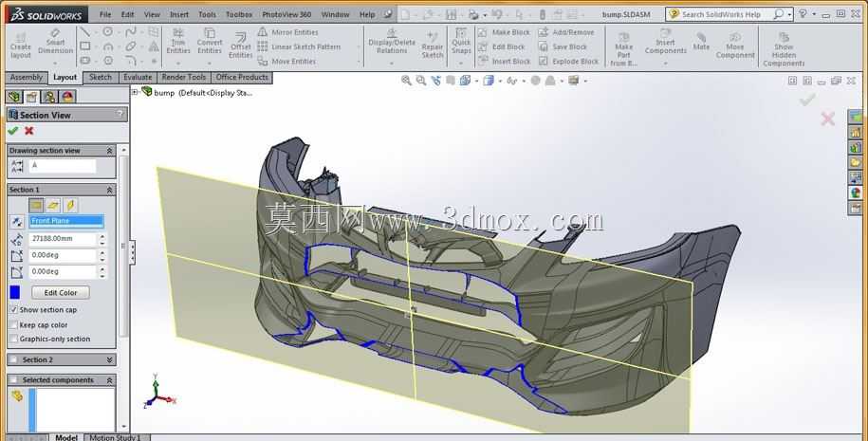The height and width of the screenshot is (441, 868).
Task: Click the Smart Dimension tool
Action: click(55, 42)
